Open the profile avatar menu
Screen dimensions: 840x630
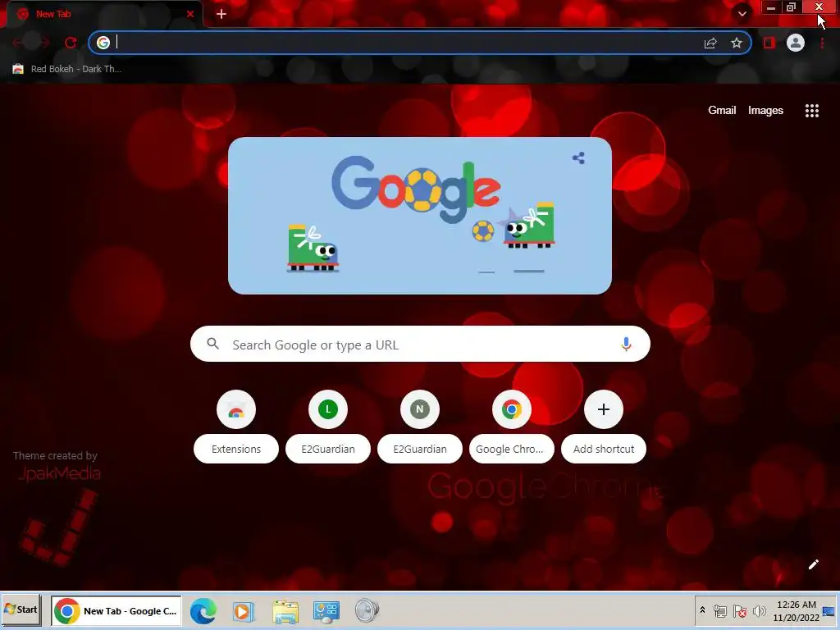(796, 43)
